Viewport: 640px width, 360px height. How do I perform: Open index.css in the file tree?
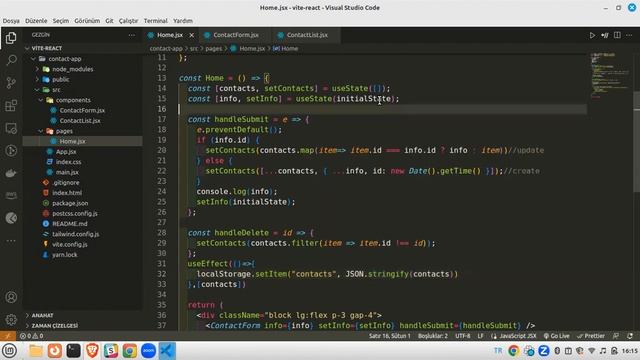[82, 162]
